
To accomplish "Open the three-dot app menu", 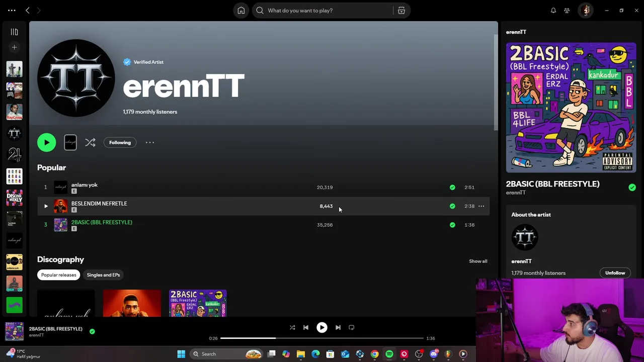I will click(12, 10).
